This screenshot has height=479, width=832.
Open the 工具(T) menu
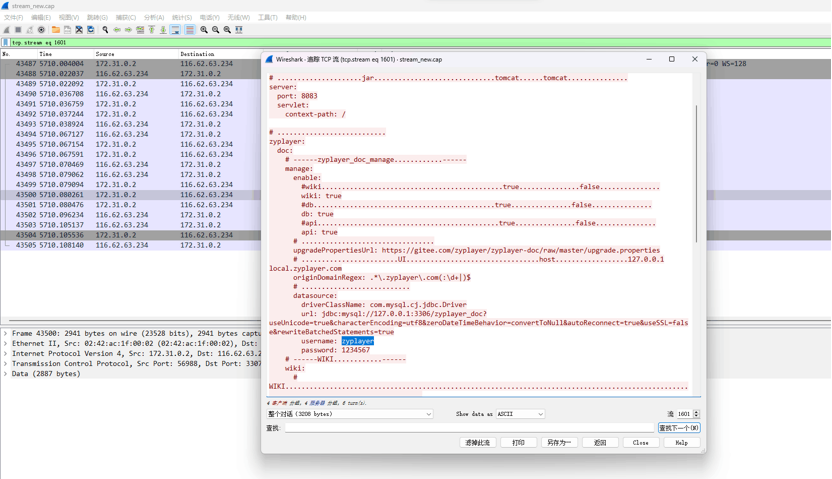pyautogui.click(x=267, y=18)
